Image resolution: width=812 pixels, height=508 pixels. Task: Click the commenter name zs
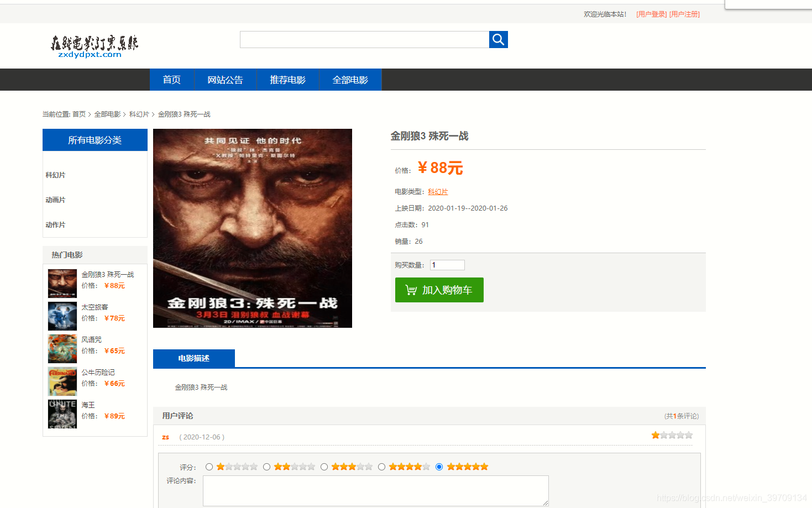pos(165,437)
